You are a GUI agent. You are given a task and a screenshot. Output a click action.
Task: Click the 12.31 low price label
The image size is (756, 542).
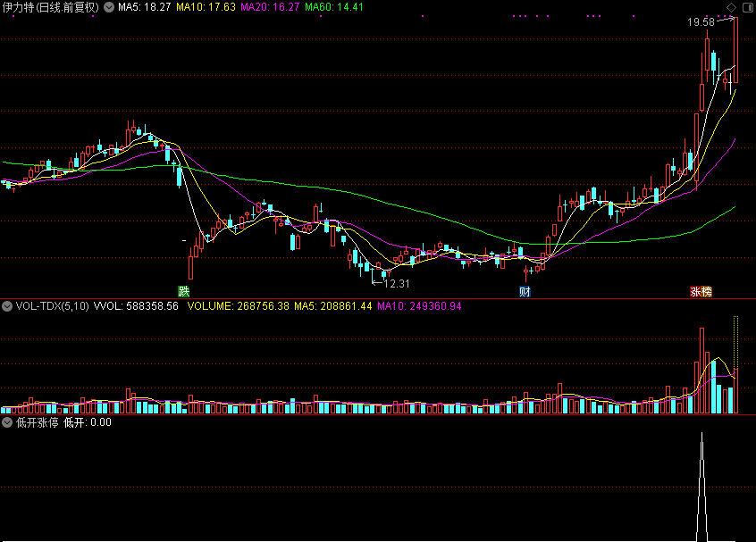(x=397, y=284)
